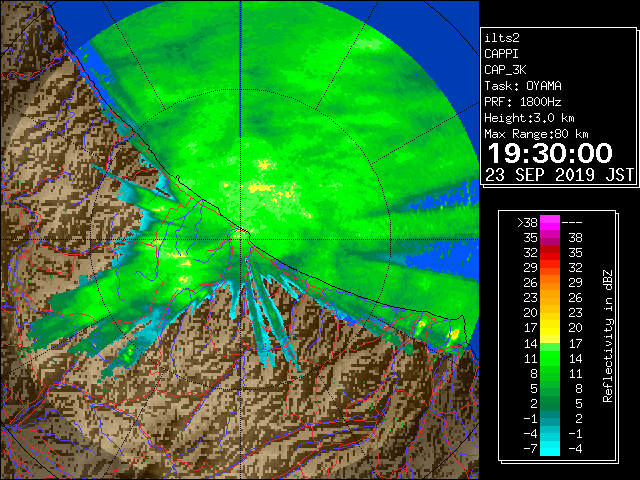Select the 'CAPPI' product label
Screen dimensions: 640x480
click(501, 54)
